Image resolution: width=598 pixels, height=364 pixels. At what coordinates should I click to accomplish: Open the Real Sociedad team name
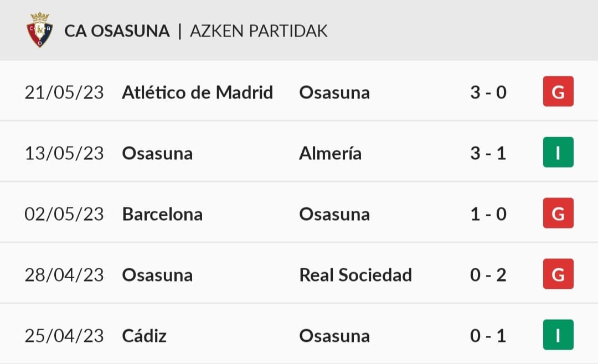(x=355, y=275)
